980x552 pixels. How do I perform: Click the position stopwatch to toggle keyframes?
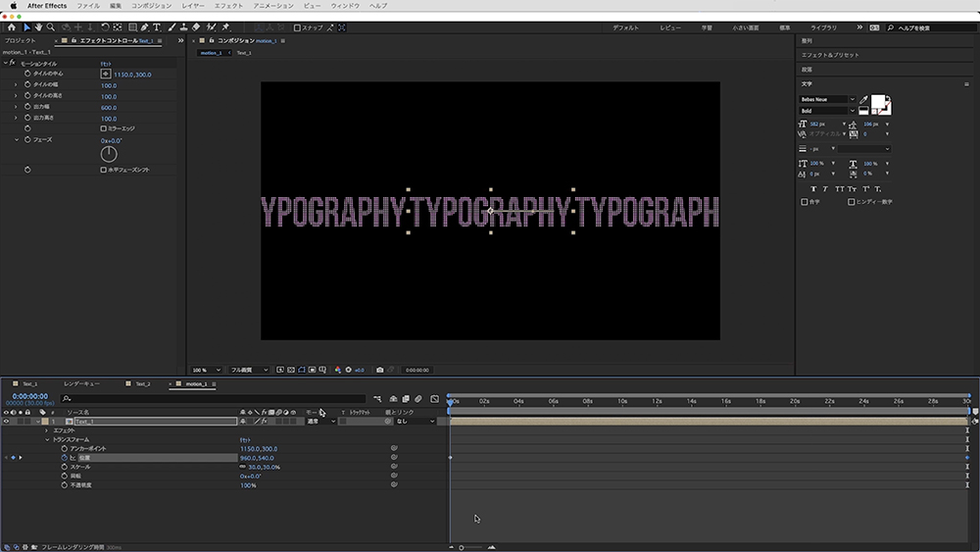65,458
